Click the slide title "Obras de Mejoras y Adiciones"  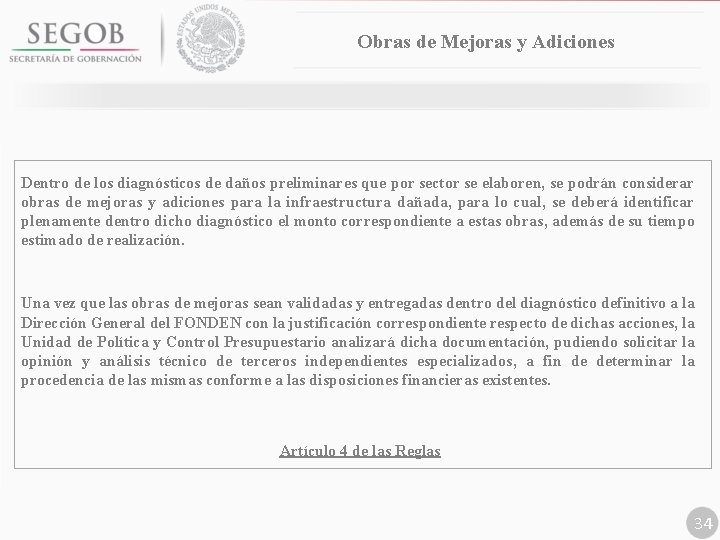[485, 42]
